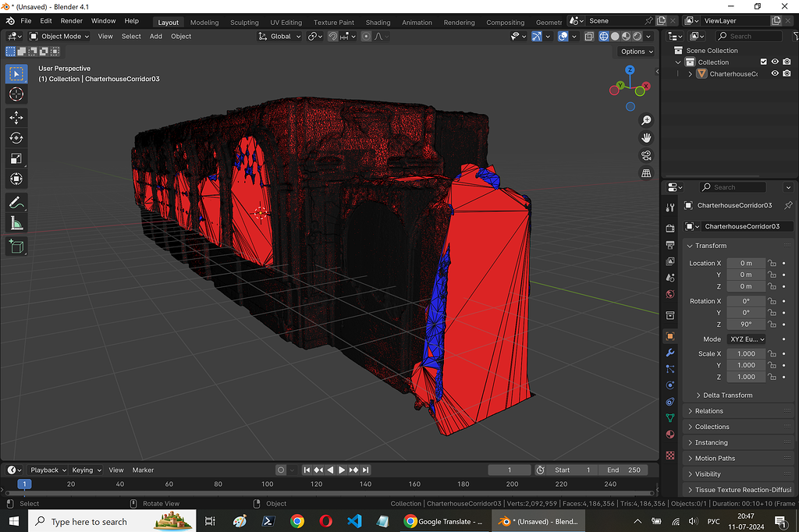This screenshot has width=799, height=532.
Task: Open the Object properties (orange square) tab
Action: point(669,336)
